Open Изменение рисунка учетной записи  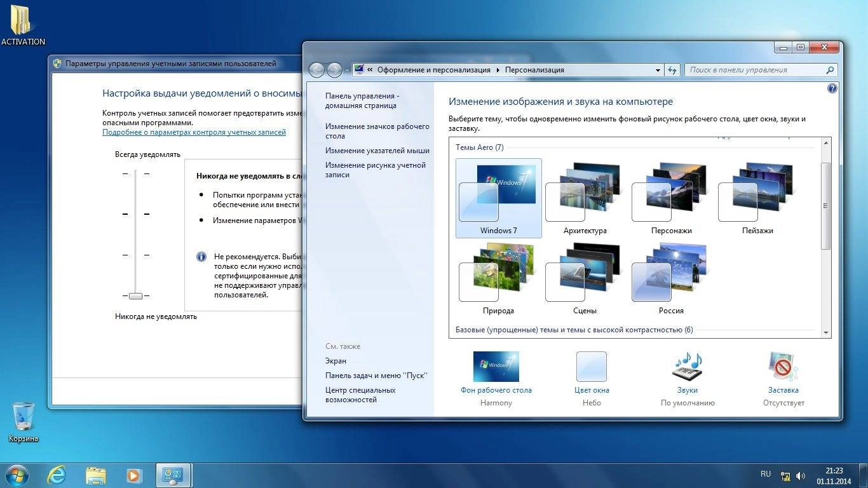376,170
